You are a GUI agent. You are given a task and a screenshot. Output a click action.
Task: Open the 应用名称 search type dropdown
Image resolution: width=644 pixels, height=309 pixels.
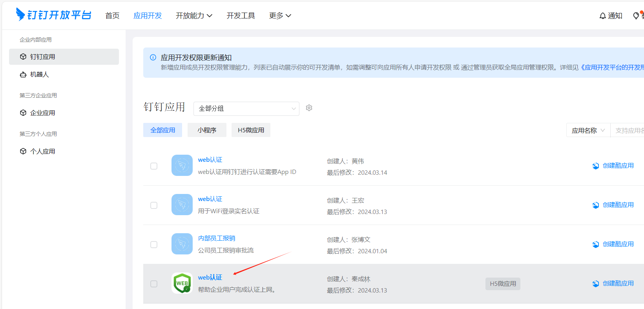[x=588, y=130]
